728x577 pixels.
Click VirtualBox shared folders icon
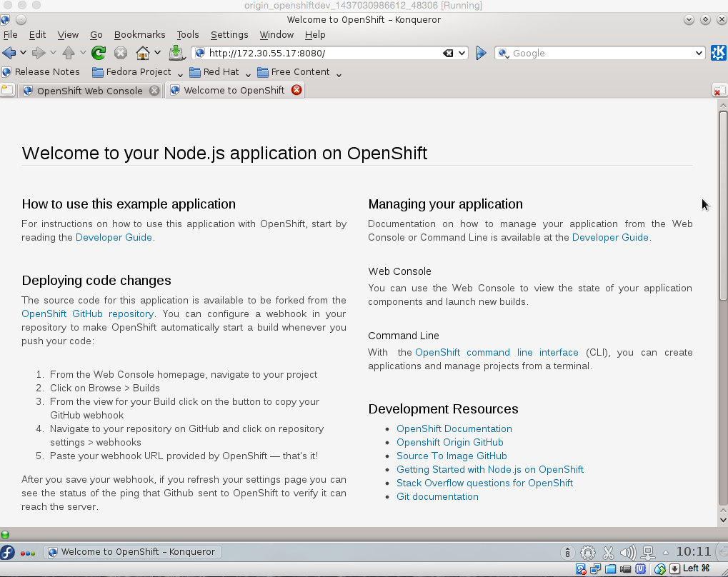pos(611,569)
